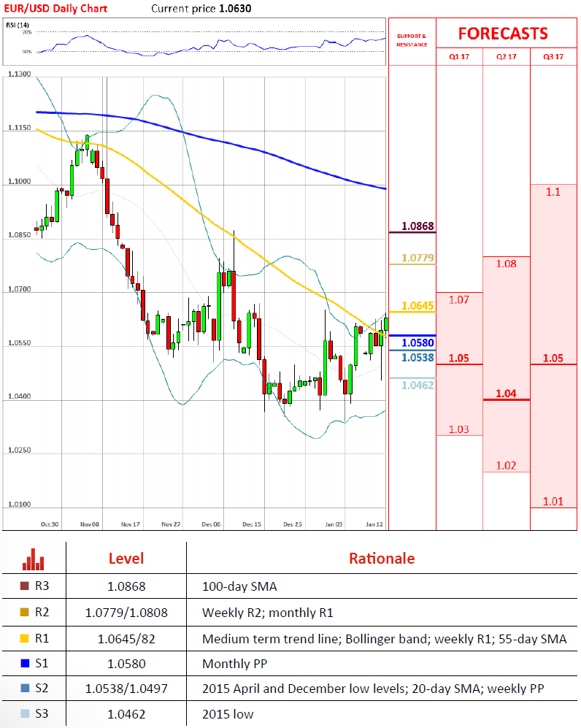The height and width of the screenshot is (728, 581).
Task: Click the 'Rationale' table column header
Action: (x=382, y=559)
